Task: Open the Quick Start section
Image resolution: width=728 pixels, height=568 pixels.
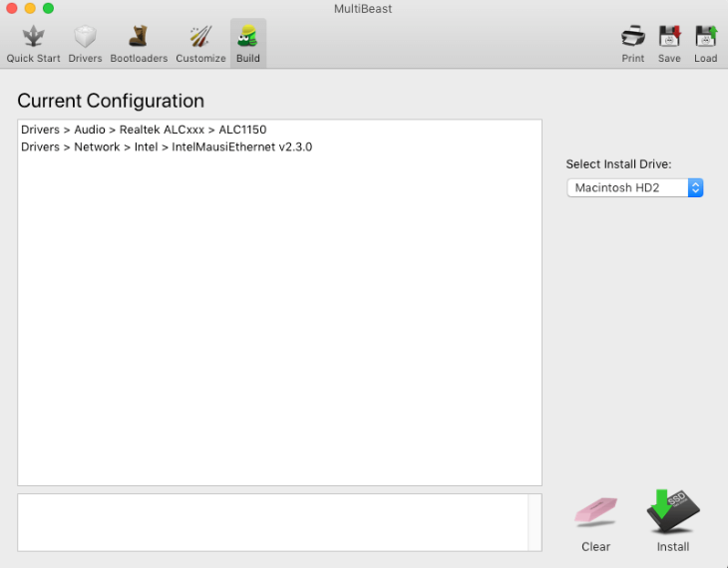Action: click(x=33, y=44)
